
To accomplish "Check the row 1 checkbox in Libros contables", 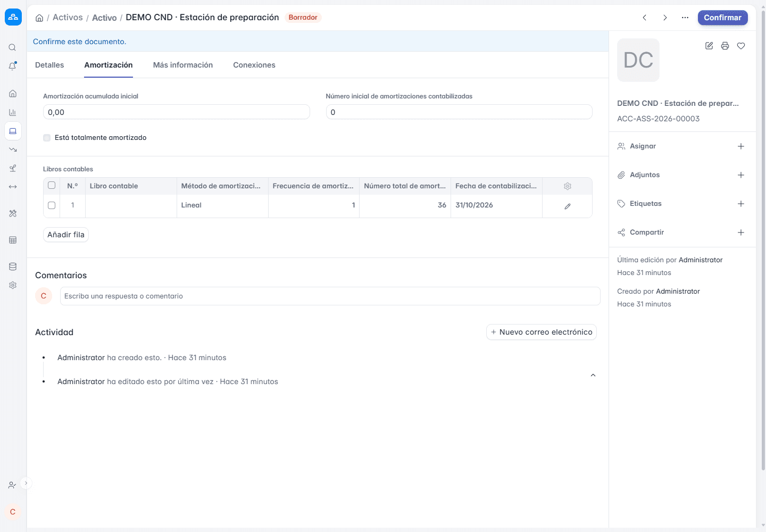I will pos(52,205).
